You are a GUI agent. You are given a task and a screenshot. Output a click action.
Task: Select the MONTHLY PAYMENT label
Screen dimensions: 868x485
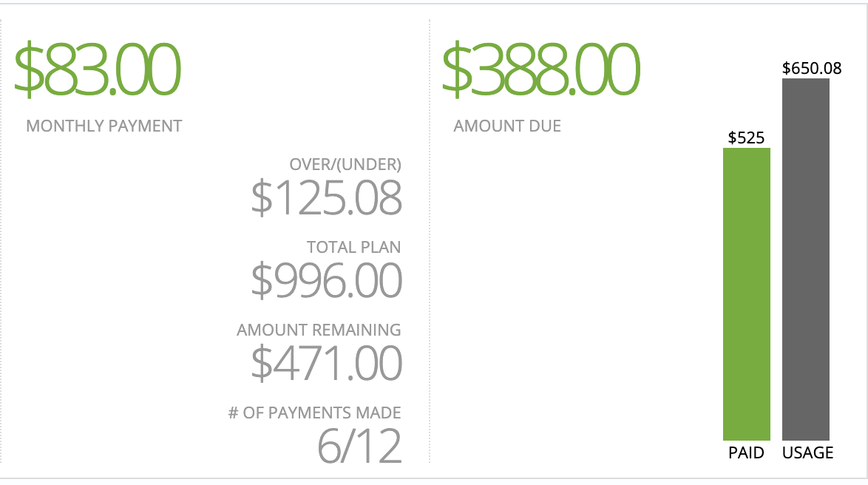[x=104, y=126]
